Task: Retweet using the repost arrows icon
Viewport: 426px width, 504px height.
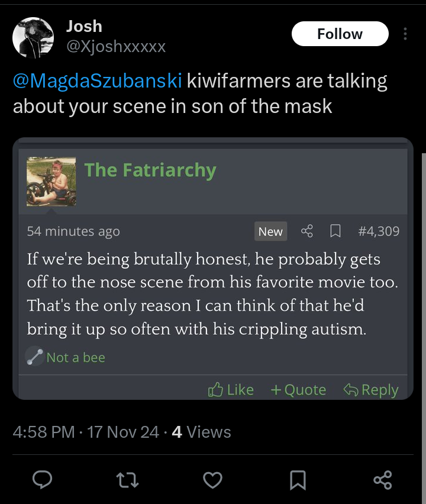Action: [x=127, y=480]
